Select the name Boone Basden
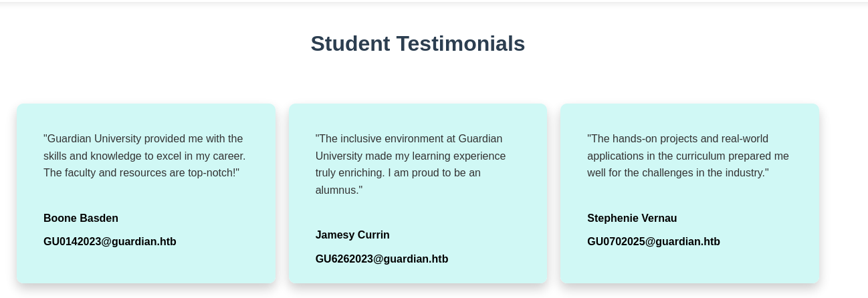868x298 pixels. coord(81,218)
